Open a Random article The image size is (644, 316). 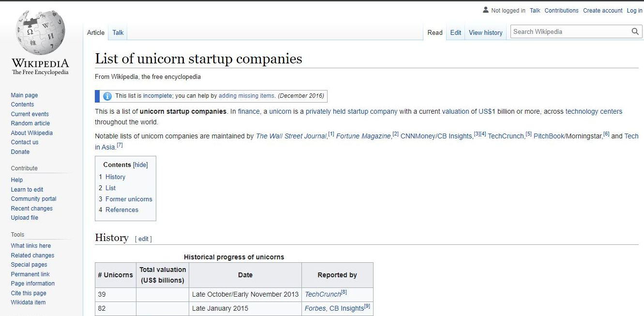click(30, 123)
